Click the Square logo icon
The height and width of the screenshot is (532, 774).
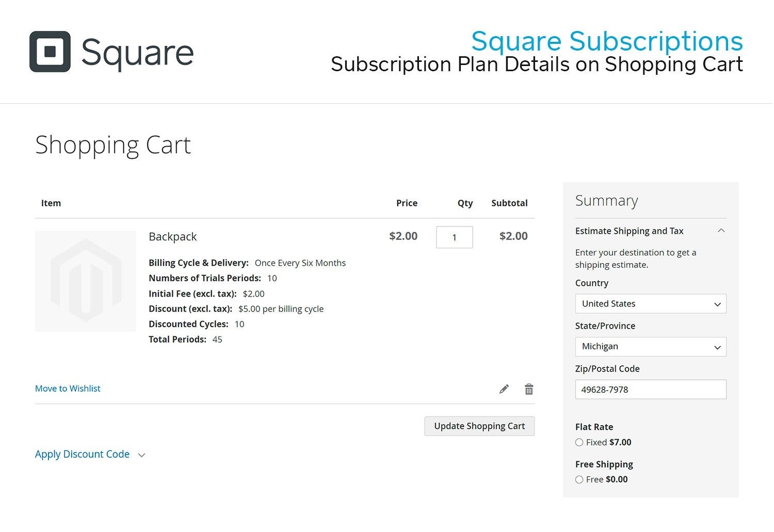pos(50,52)
